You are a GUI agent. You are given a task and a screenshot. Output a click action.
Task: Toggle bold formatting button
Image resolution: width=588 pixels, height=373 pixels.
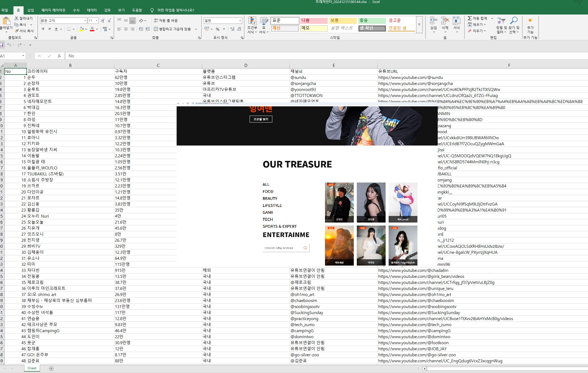point(43,29)
